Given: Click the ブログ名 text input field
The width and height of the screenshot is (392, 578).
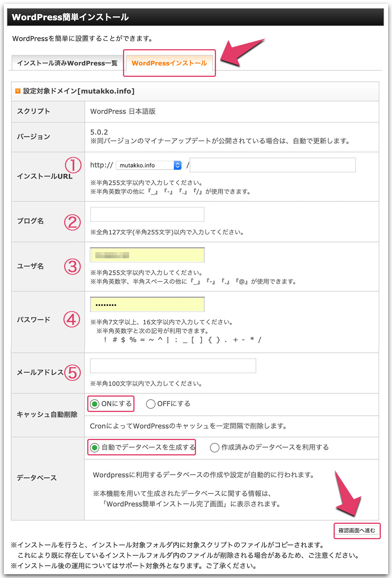Looking at the screenshot, I should (x=147, y=214).
